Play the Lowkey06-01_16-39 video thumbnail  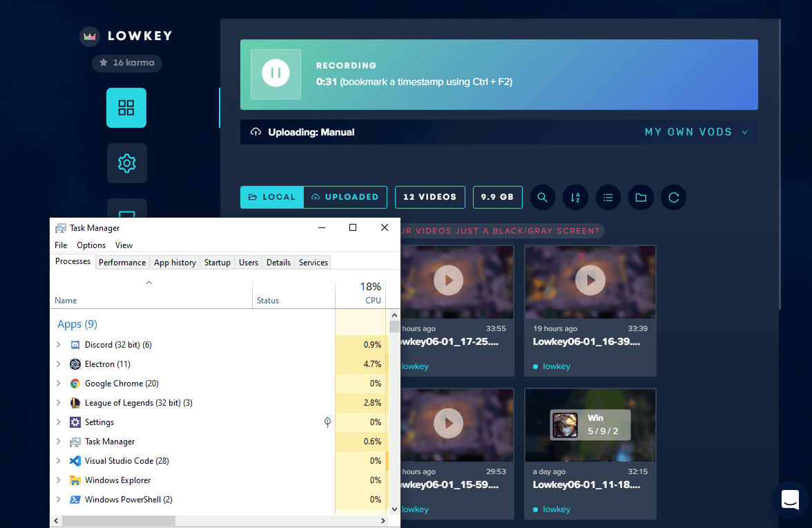click(x=590, y=281)
